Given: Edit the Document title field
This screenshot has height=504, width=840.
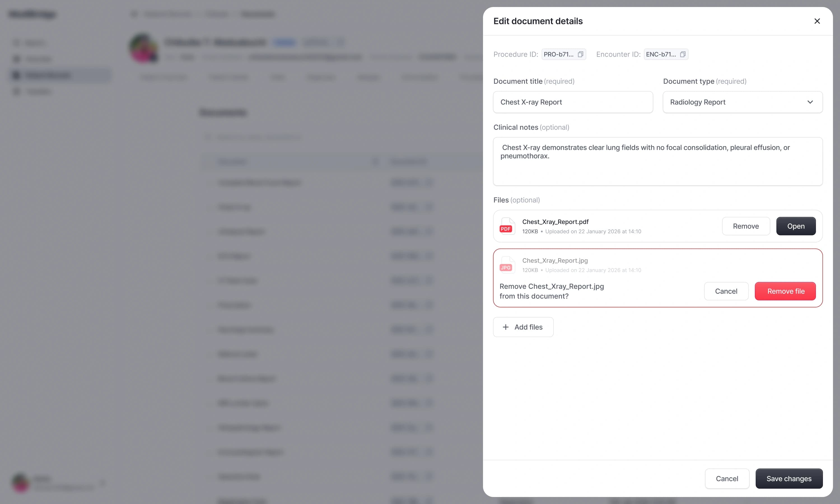Looking at the screenshot, I should [x=573, y=102].
